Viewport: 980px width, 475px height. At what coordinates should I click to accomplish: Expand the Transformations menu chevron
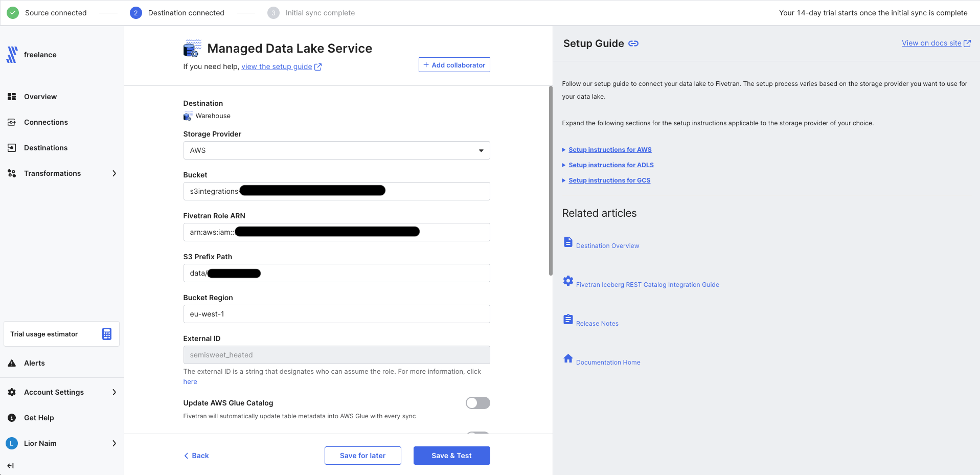coord(114,173)
